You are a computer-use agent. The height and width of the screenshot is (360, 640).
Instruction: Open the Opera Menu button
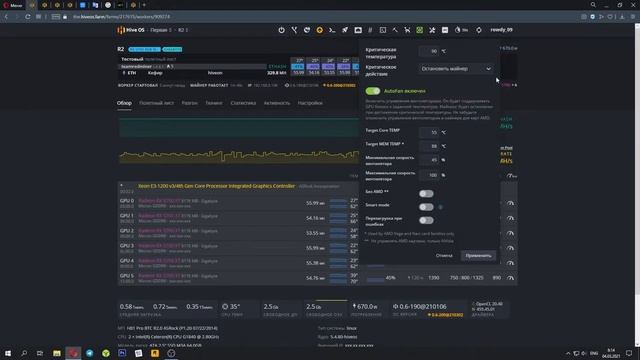[x=13, y=5]
